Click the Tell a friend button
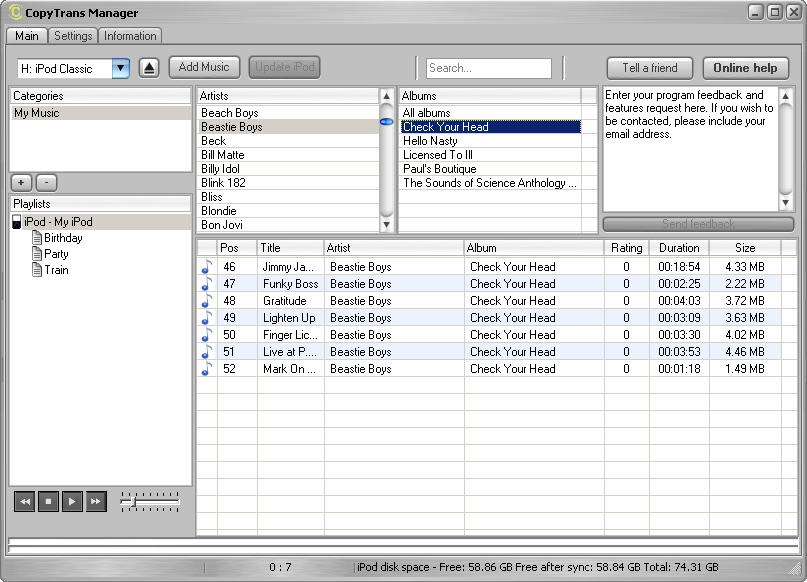 650,68
